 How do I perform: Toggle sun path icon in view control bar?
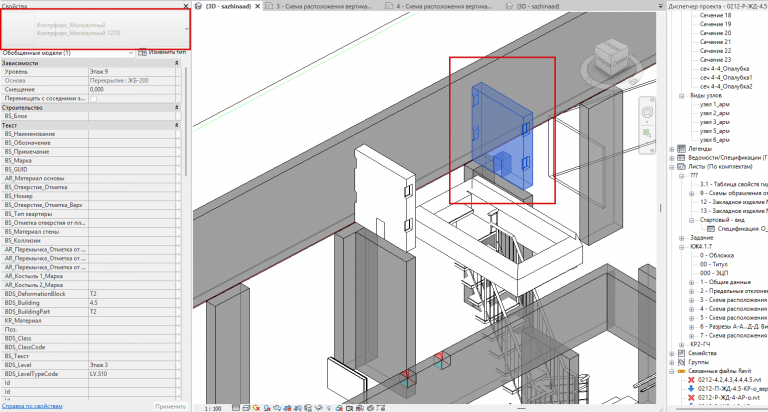click(x=256, y=408)
